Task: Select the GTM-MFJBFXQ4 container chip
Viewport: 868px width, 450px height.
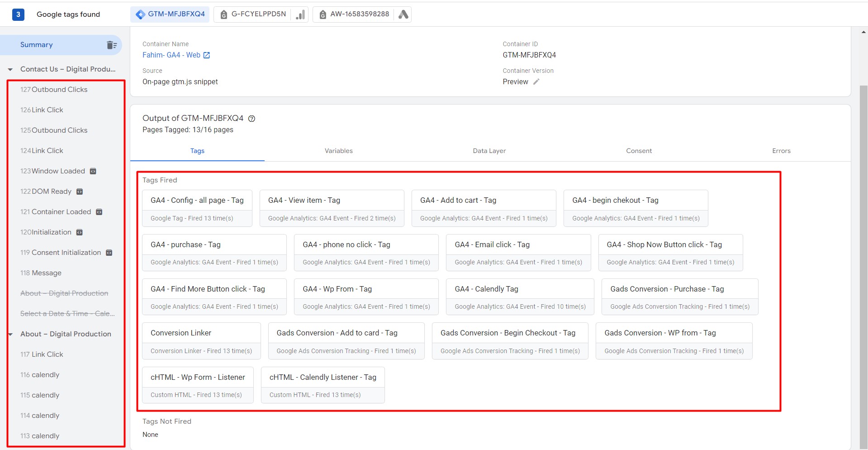Action: [x=170, y=14]
